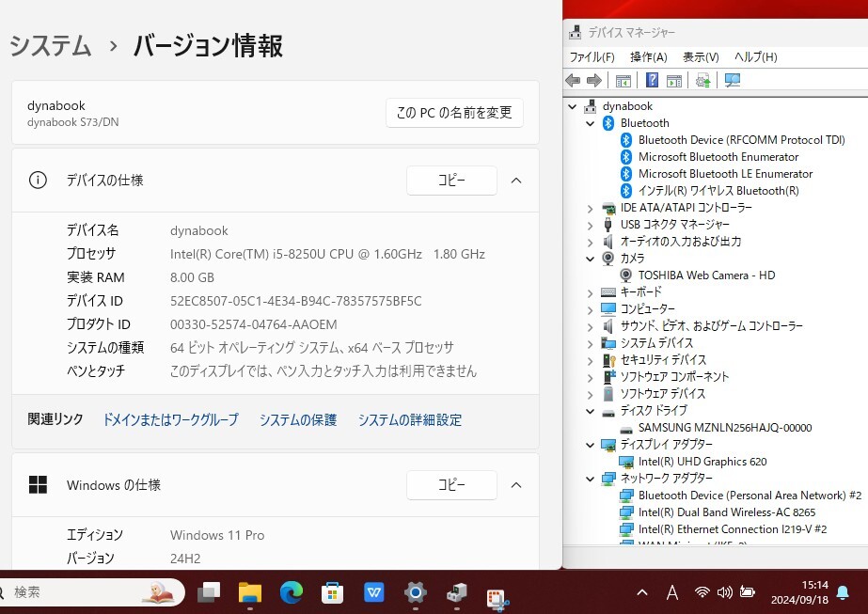Copy device specs with デバイスの仕様 コピー button

(451, 181)
